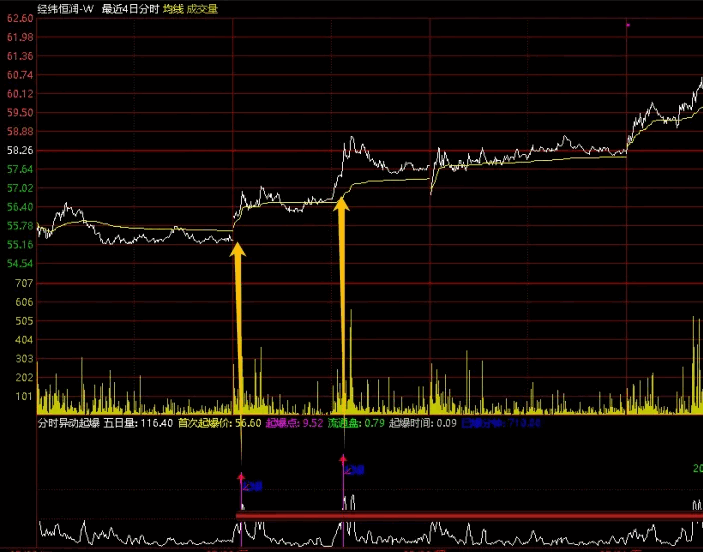Click the 57.64 price axis label
Screen dimensions: 703x552
click(x=20, y=169)
